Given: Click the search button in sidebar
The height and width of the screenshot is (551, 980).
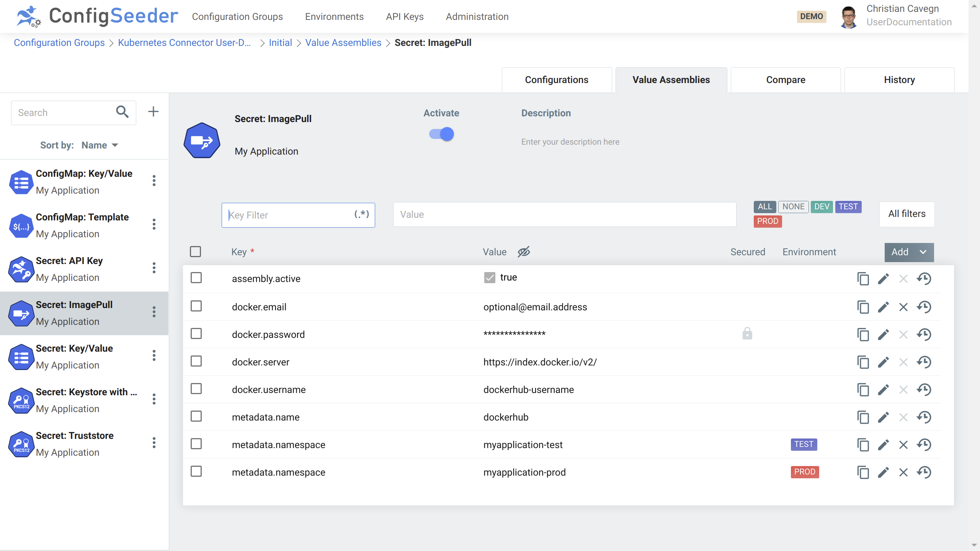Looking at the screenshot, I should [122, 112].
